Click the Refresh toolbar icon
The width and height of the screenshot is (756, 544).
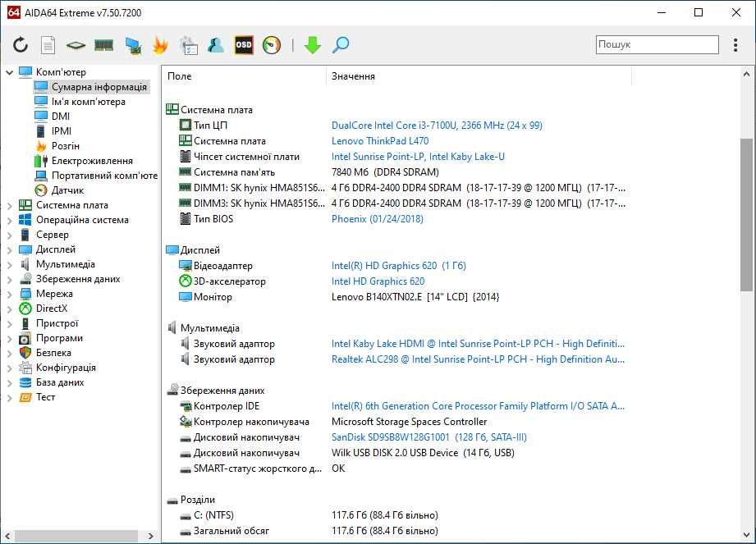click(x=21, y=45)
